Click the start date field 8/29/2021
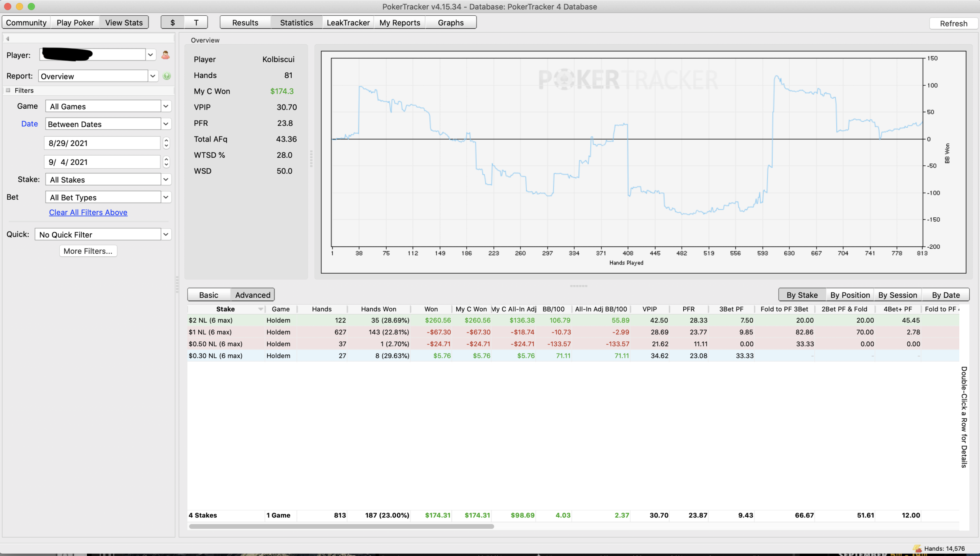The width and height of the screenshot is (980, 556). click(x=102, y=143)
